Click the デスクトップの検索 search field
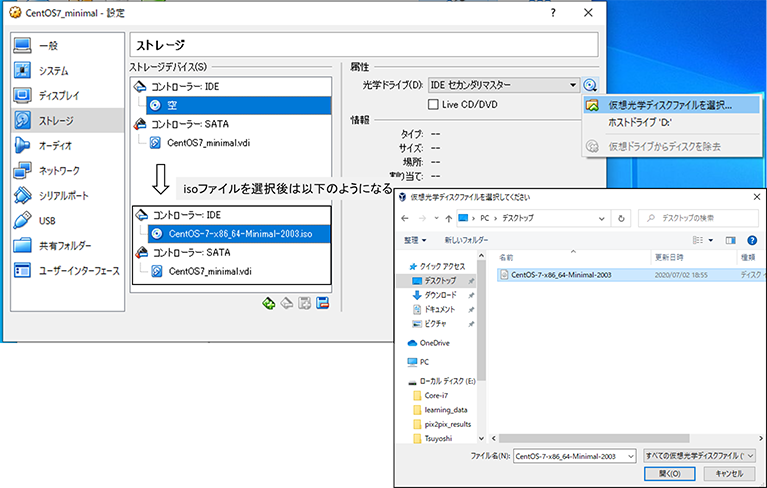The image size is (767, 488). (x=700, y=217)
